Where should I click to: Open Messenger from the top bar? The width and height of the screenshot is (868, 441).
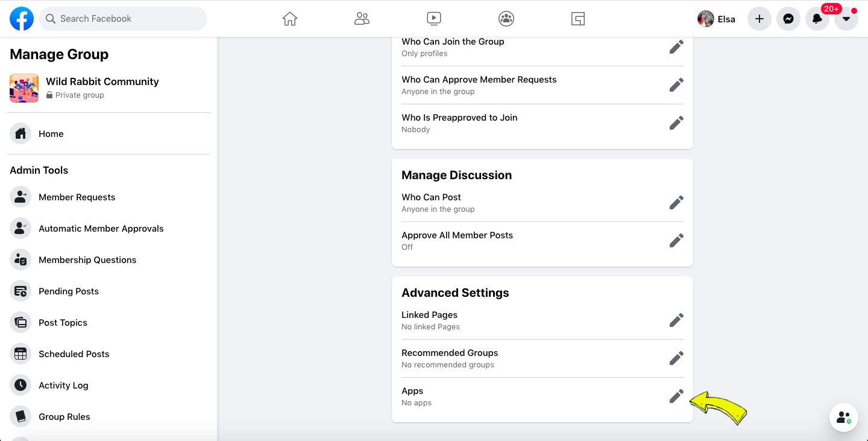pyautogui.click(x=788, y=19)
